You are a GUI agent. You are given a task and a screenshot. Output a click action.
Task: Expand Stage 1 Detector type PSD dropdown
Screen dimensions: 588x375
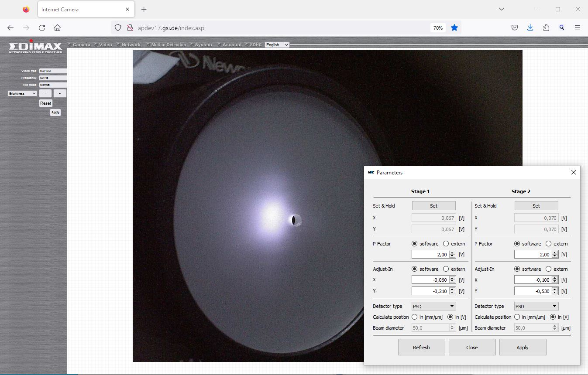(433, 306)
